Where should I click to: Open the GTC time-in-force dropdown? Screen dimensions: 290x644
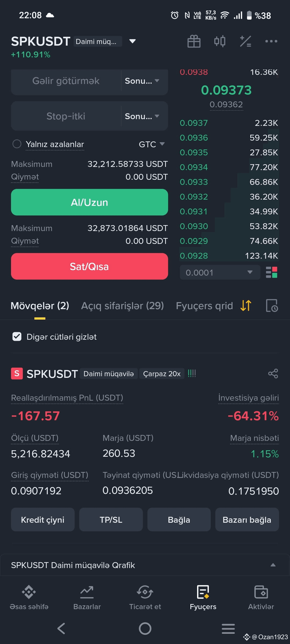152,144
